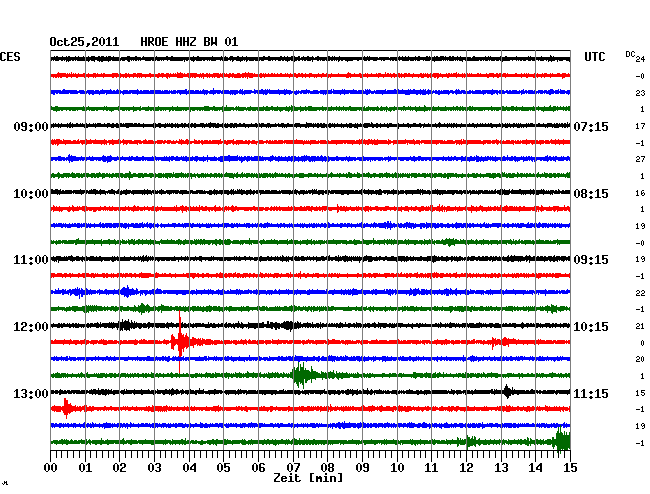650x494 pixels.
Task: Click the CES time zone label
Action: (10, 57)
